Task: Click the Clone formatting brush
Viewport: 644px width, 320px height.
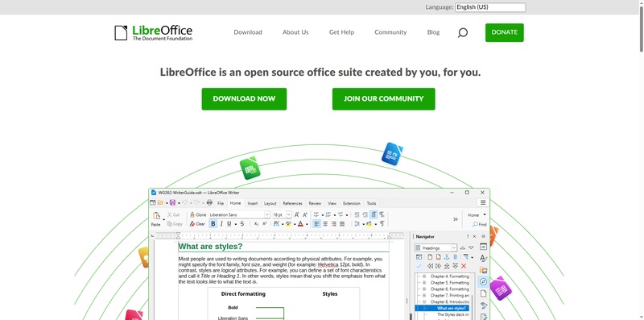Action: (198, 214)
